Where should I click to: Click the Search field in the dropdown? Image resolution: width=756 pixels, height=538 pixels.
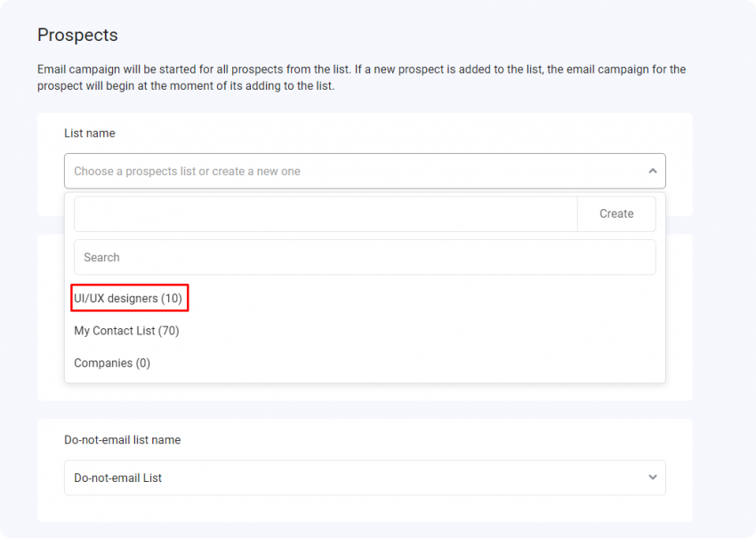pos(365,257)
